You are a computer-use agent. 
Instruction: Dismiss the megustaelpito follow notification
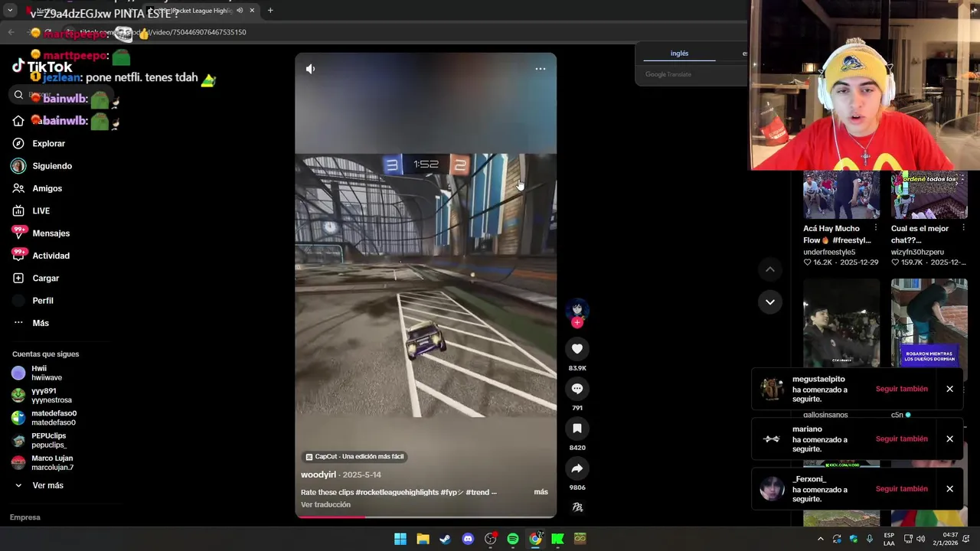coord(949,389)
